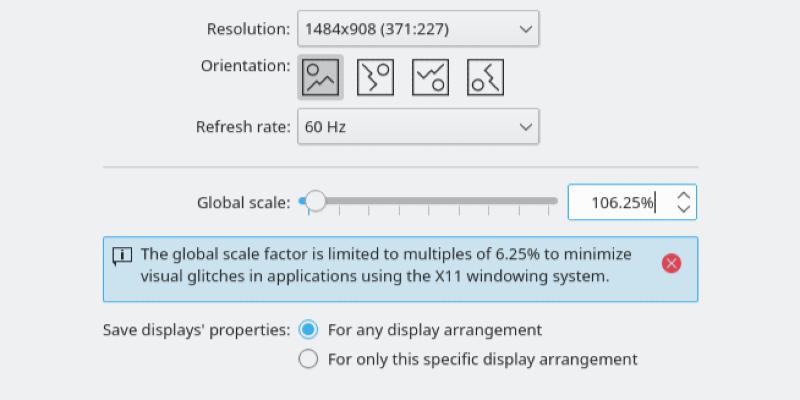The width and height of the screenshot is (800, 400).
Task: Dismiss the scale factor info message
Action: pos(672,263)
